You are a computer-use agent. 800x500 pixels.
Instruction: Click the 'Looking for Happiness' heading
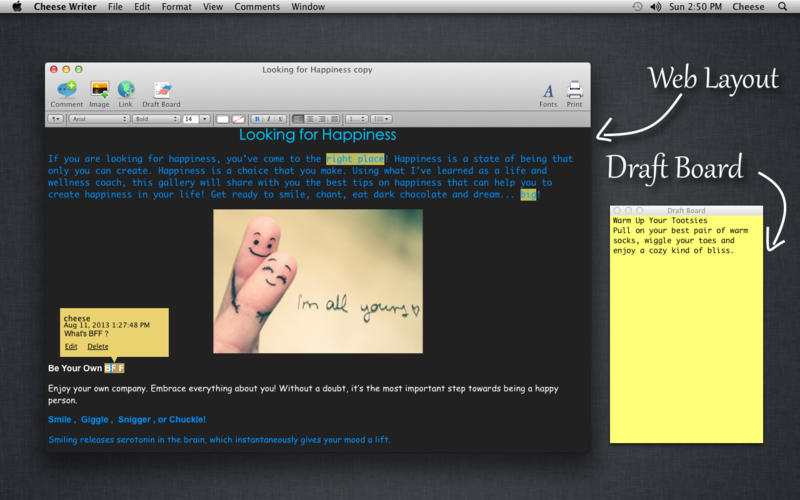(317, 135)
